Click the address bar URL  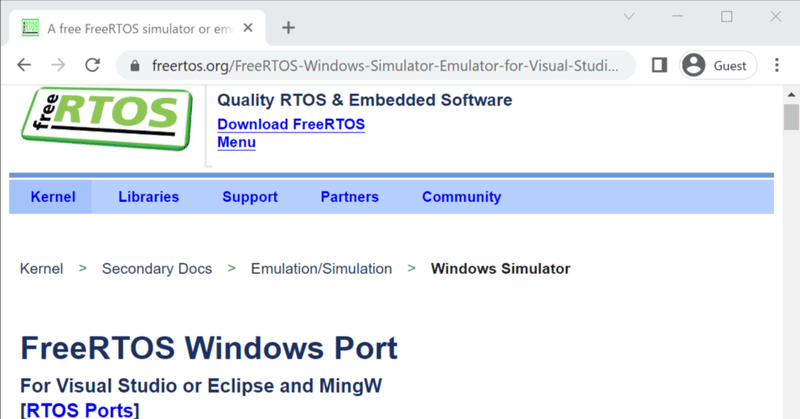[385, 66]
